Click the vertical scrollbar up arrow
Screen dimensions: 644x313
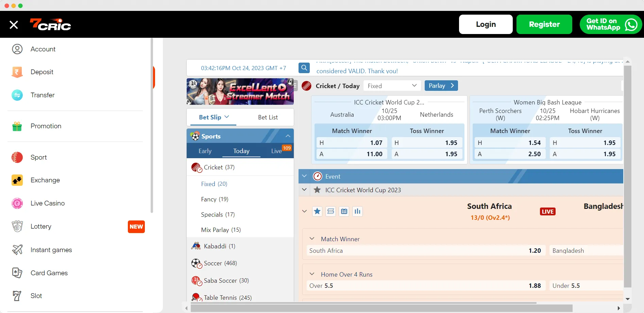(x=628, y=62)
